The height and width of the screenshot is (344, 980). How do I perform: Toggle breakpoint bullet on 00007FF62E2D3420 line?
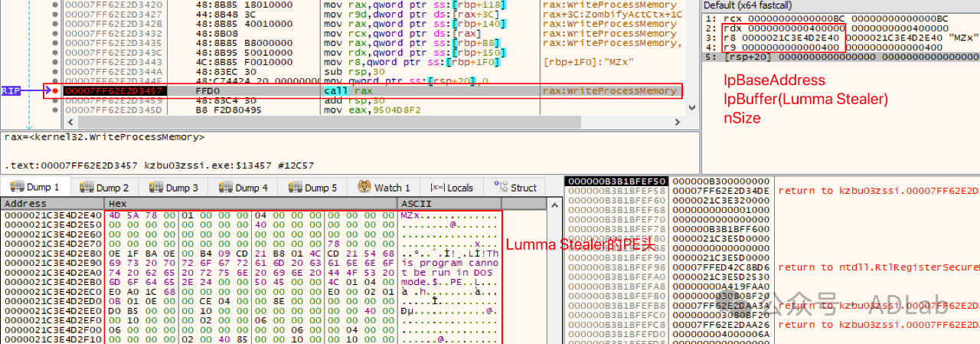click(54, 4)
